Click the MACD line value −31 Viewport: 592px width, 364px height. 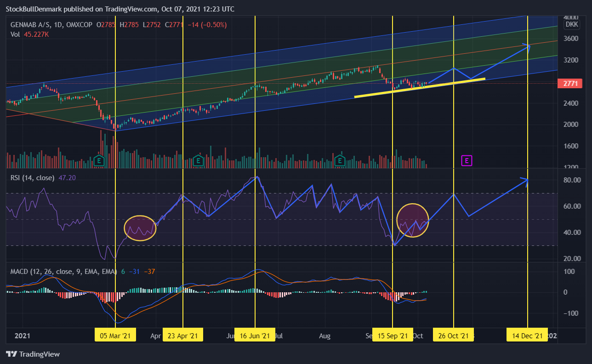point(134,272)
